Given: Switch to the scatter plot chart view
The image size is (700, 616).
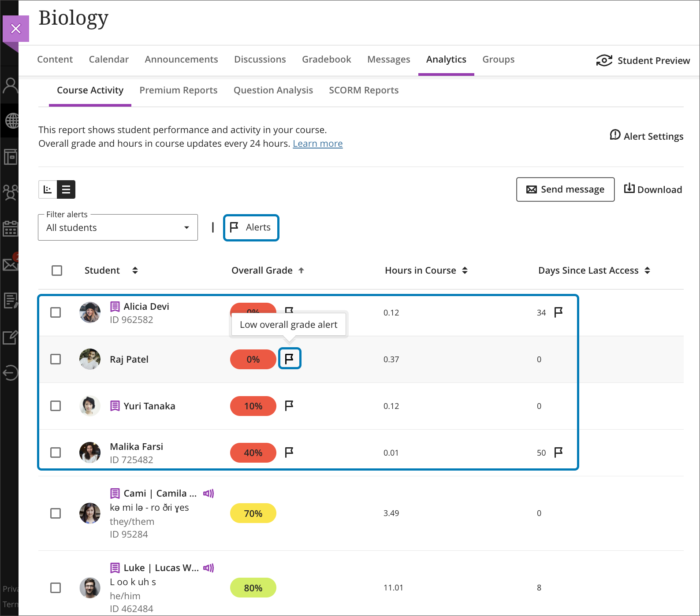Looking at the screenshot, I should click(x=48, y=189).
